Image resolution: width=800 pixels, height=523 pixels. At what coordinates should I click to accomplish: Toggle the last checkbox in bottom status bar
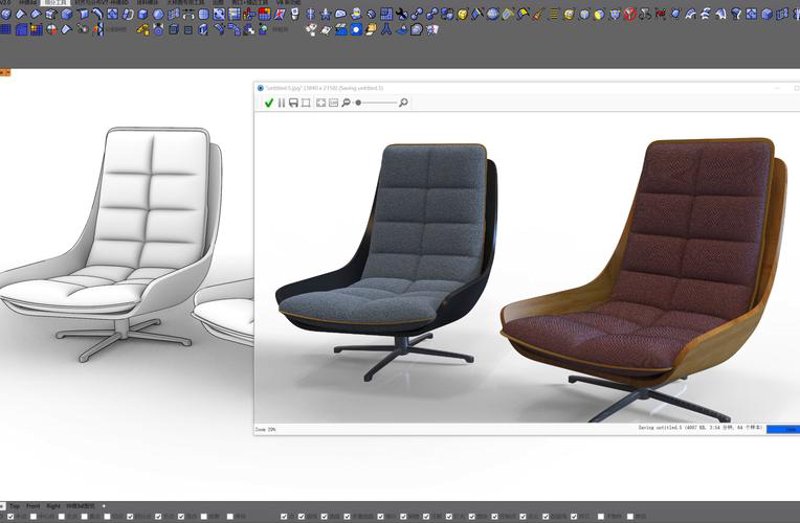(x=630, y=517)
